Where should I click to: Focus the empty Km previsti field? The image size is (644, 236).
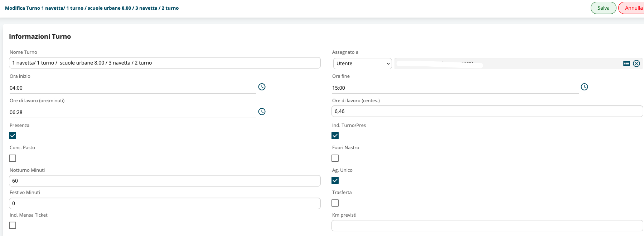click(x=487, y=226)
